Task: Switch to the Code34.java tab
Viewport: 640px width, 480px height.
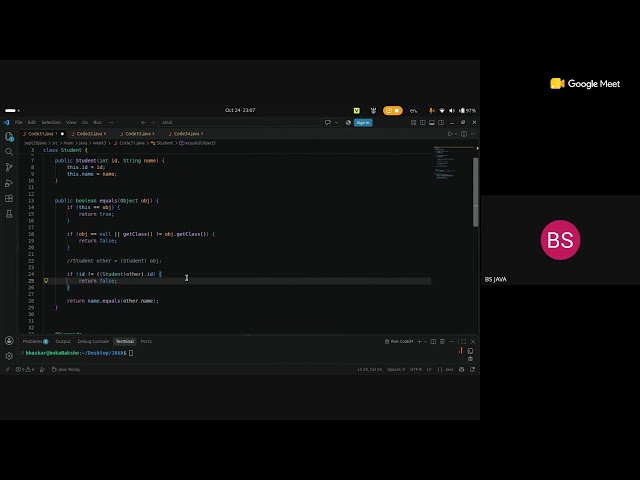Action: pyautogui.click(x=187, y=134)
